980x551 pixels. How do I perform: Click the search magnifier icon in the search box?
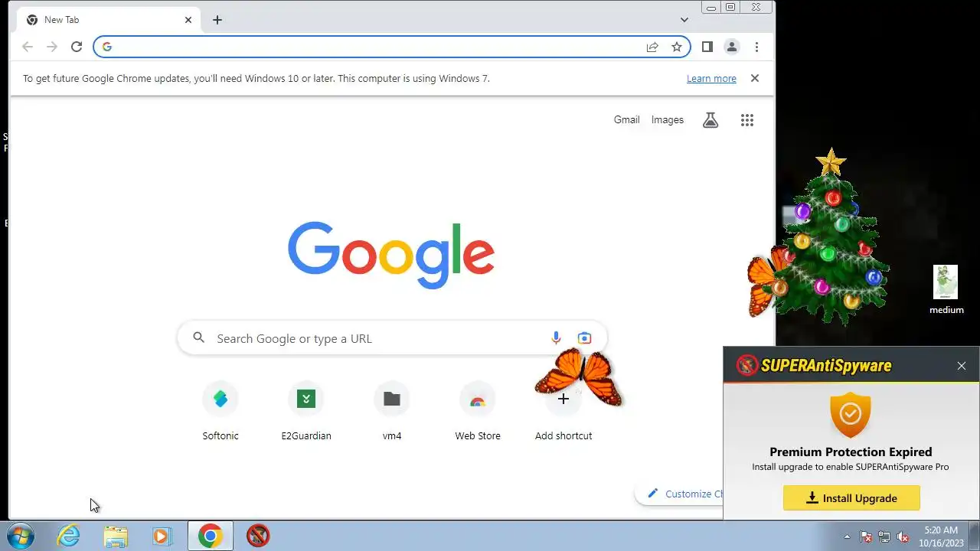tap(199, 337)
